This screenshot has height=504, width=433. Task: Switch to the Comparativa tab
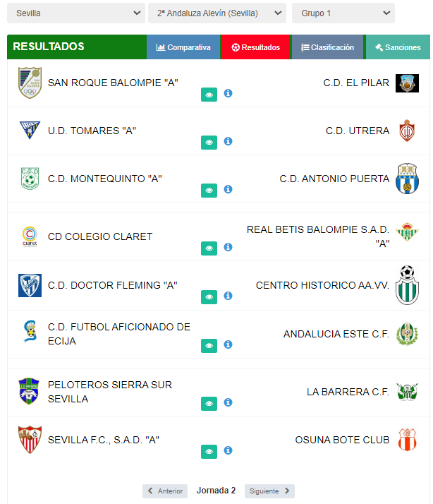click(x=183, y=47)
